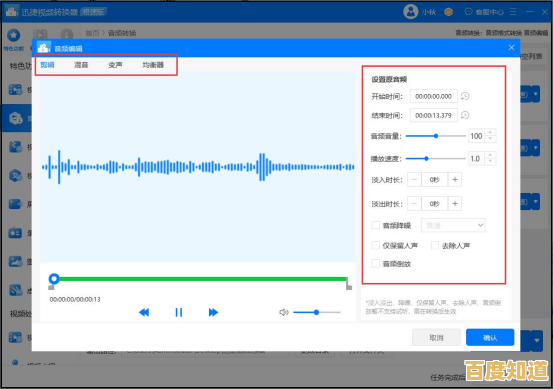Click the playhead circle on the timeline
553x389 pixels.
[54, 279]
